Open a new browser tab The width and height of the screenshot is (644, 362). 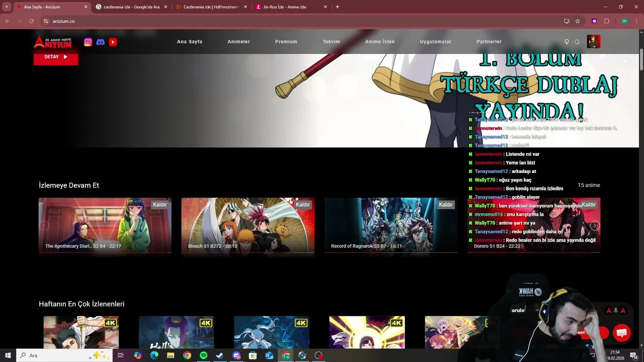[x=337, y=7]
